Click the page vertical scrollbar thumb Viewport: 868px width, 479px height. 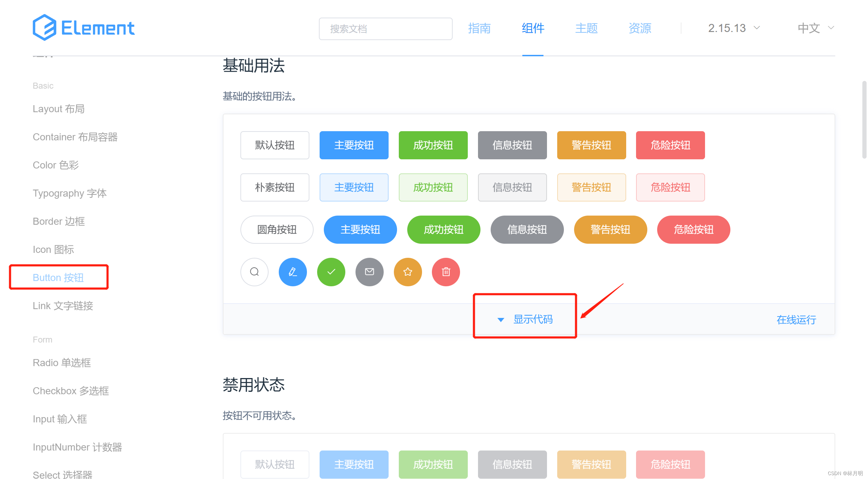click(864, 120)
